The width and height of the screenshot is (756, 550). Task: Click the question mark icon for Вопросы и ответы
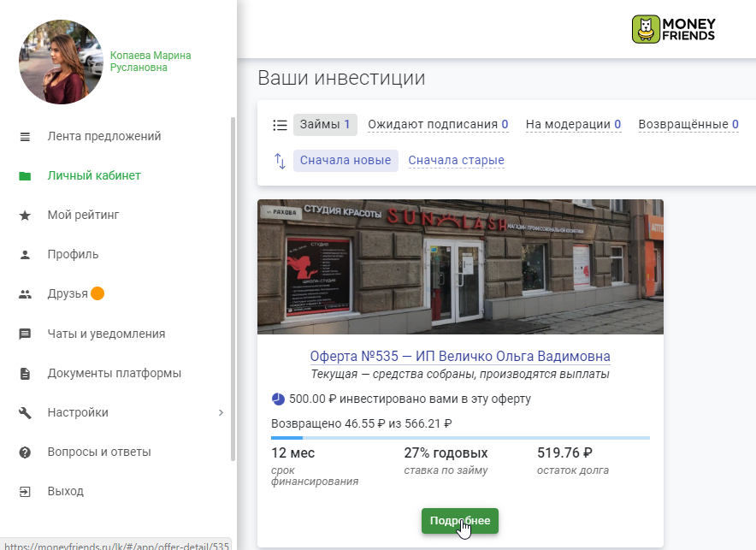click(x=25, y=452)
